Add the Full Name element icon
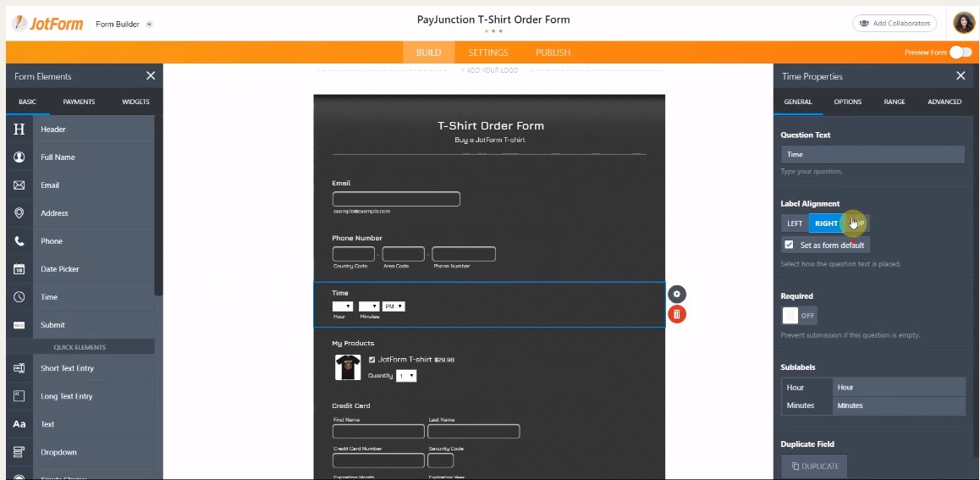This screenshot has width=980, height=480. coord(19,157)
